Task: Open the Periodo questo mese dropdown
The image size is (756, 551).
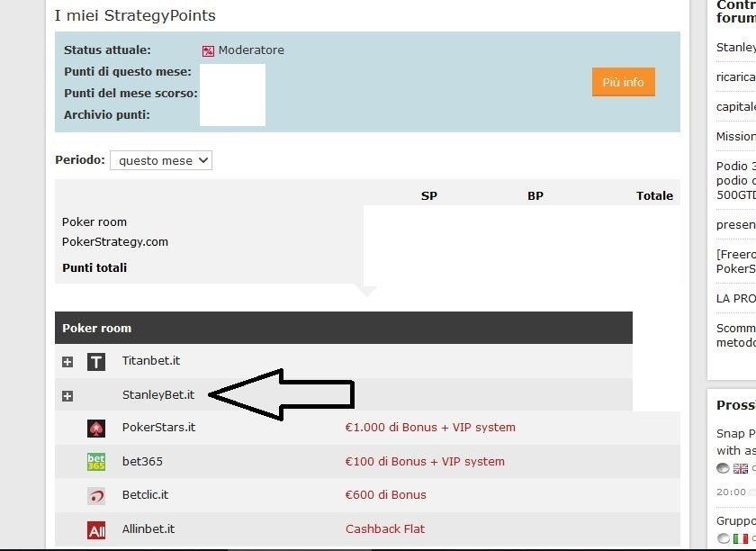Action: [x=161, y=160]
